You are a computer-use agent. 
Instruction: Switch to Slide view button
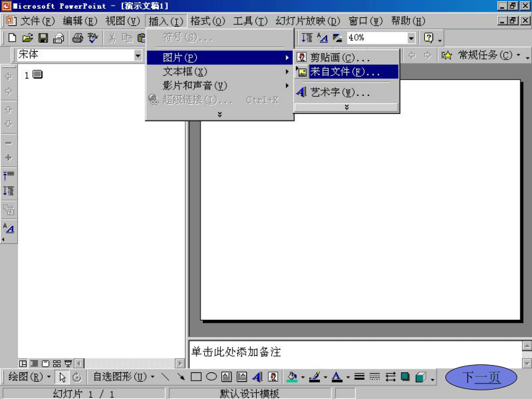[x=45, y=364]
